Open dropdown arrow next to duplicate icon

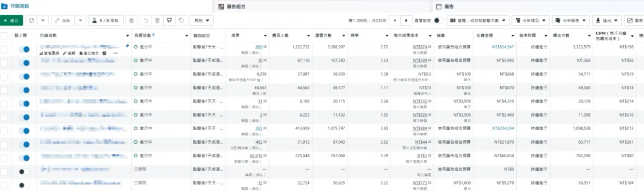[x=43, y=20]
